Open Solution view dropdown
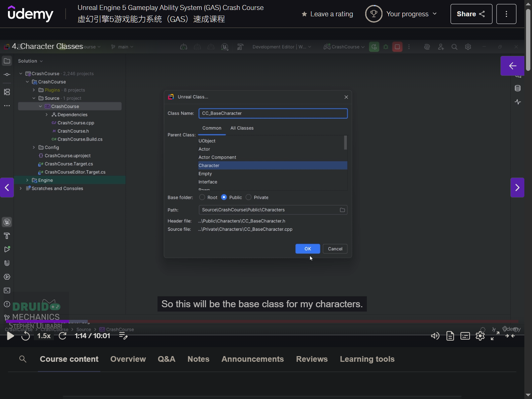The width and height of the screenshot is (532, 399). click(x=30, y=61)
